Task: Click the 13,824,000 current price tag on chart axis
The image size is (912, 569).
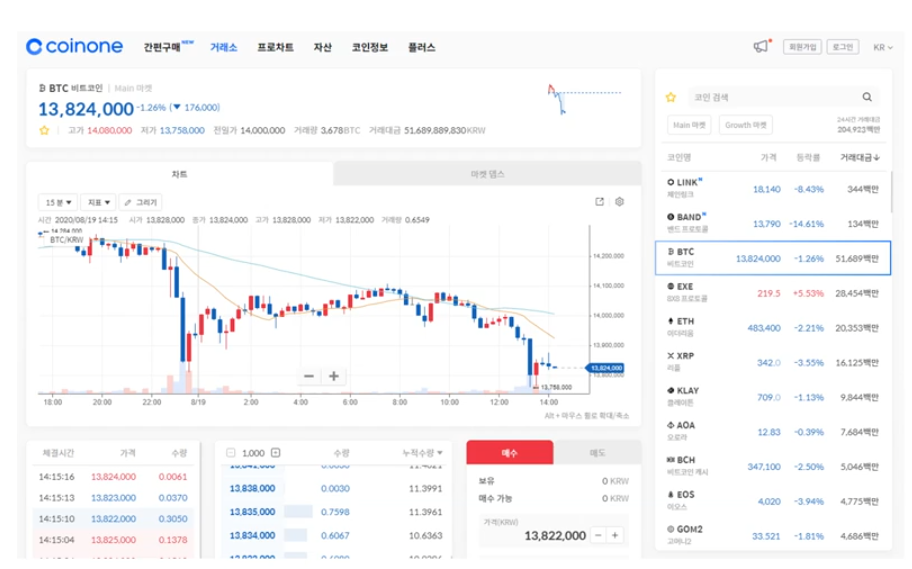Action: [x=605, y=368]
